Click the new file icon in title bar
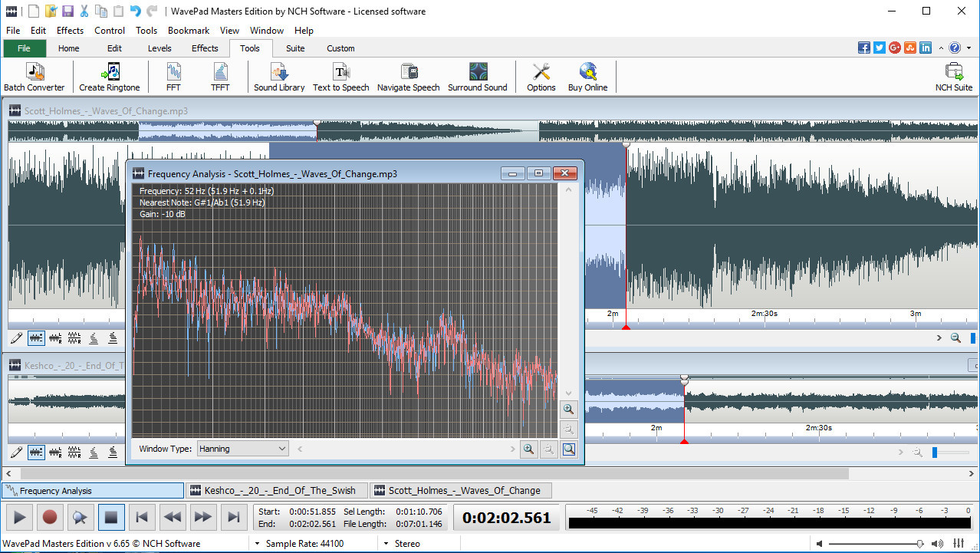This screenshot has height=553, width=980. (34, 11)
